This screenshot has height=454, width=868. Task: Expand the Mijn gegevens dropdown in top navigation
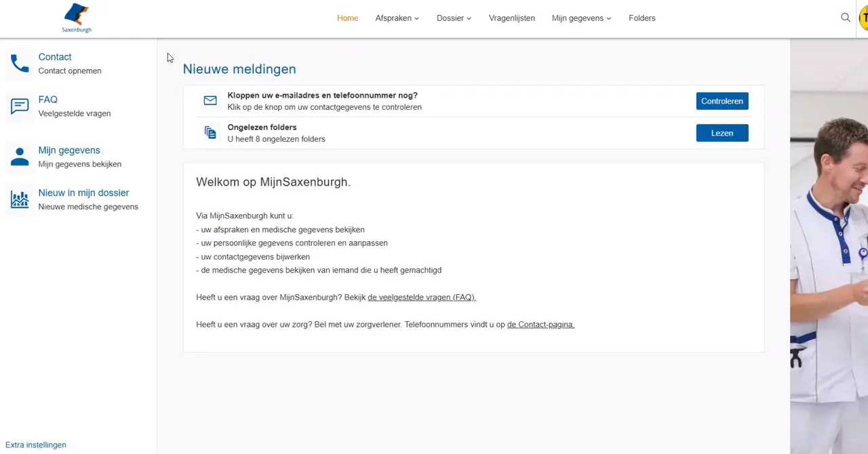(x=581, y=18)
